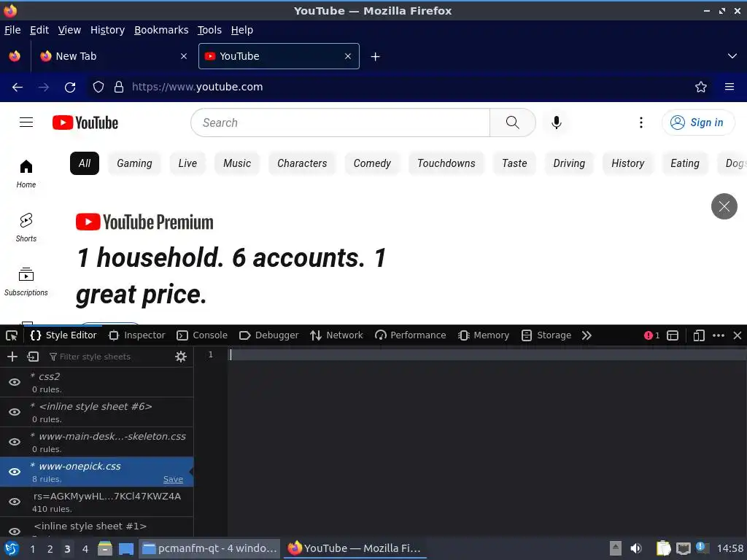This screenshot has height=560, width=747.
Task: Go back using the browser back arrow
Action: pyautogui.click(x=18, y=87)
